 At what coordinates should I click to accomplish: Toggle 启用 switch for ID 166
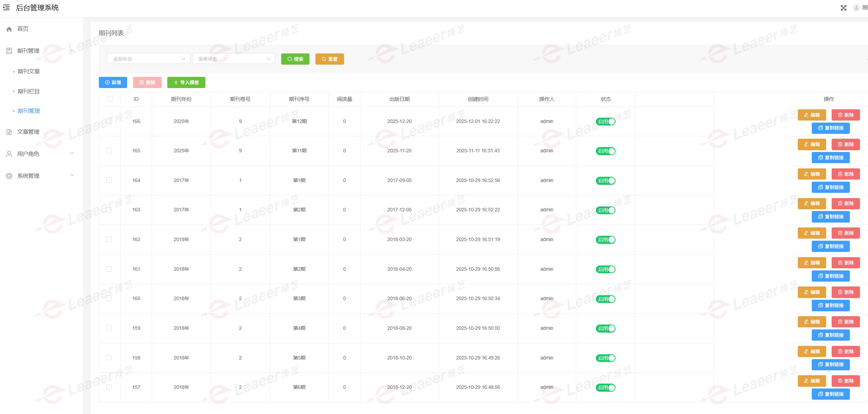605,122
